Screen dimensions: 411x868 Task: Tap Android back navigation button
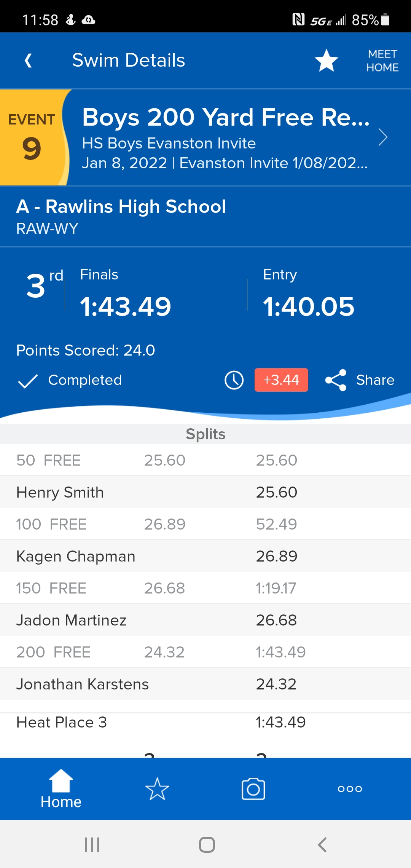pos(322,845)
